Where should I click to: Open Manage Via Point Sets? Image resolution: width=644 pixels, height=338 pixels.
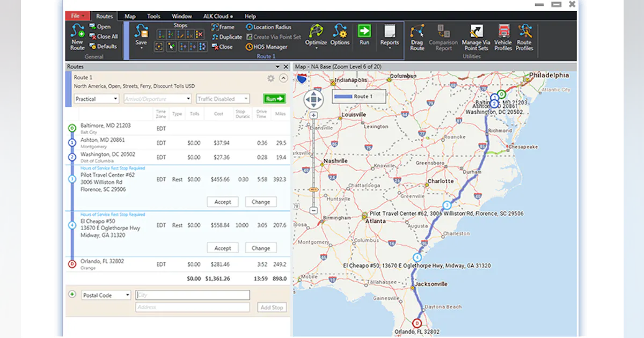(x=476, y=37)
